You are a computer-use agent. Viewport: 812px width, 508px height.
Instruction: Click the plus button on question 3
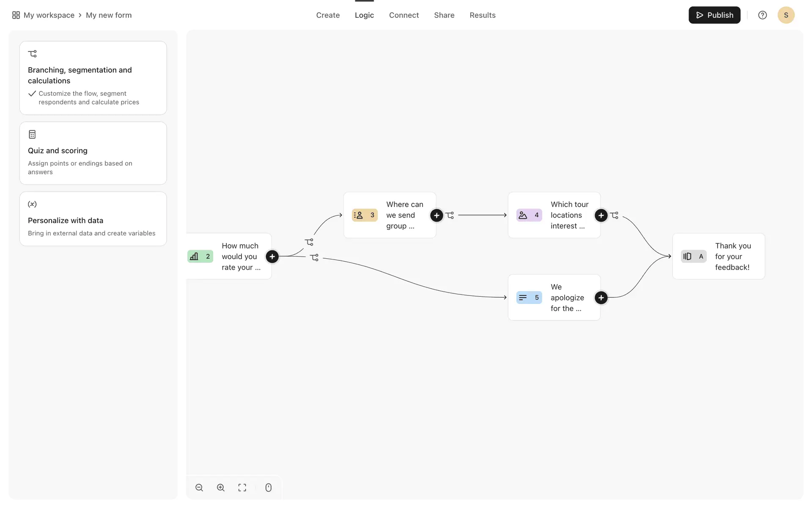click(x=436, y=215)
